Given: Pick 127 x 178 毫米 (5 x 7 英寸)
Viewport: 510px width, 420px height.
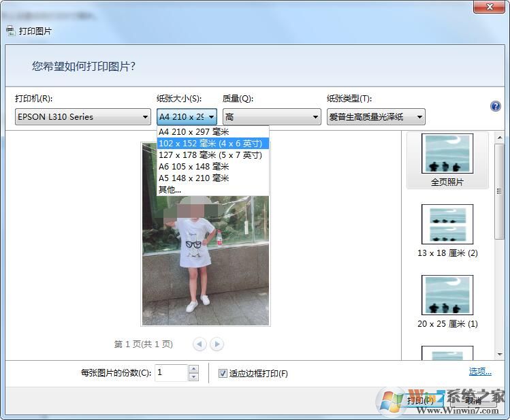Looking at the screenshot, I should coord(210,155).
